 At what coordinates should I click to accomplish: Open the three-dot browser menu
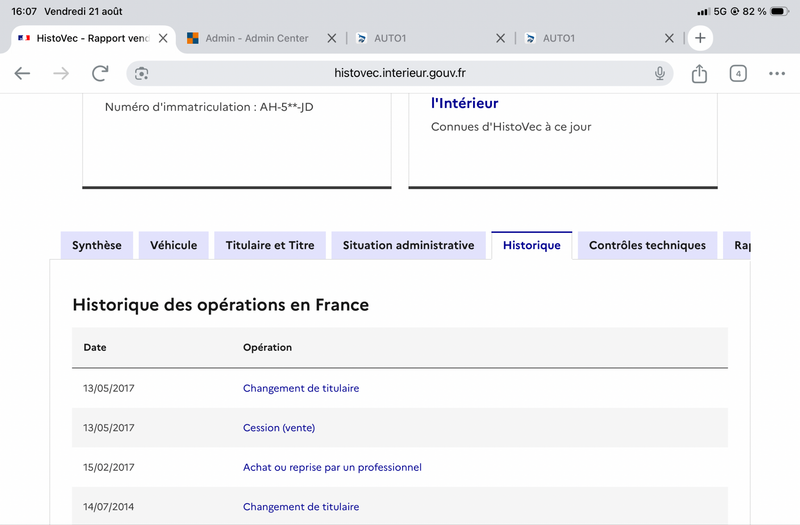click(x=777, y=73)
